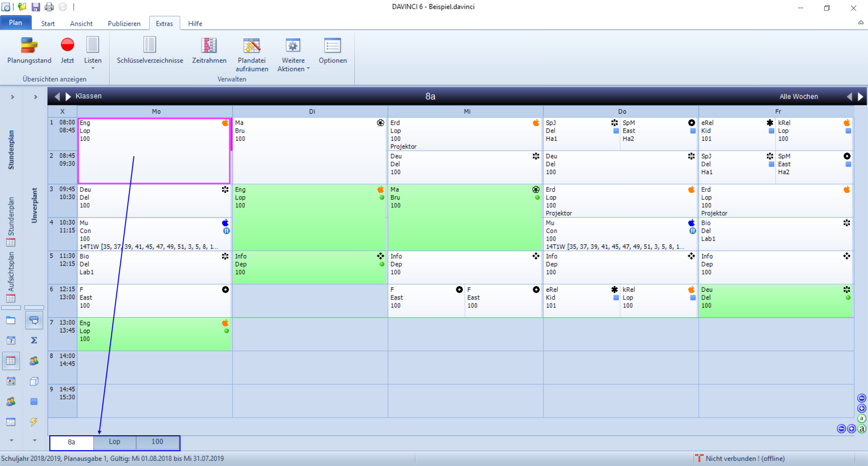Open the Planungsstand overview
This screenshot has width=868, height=466.
pyautogui.click(x=29, y=51)
